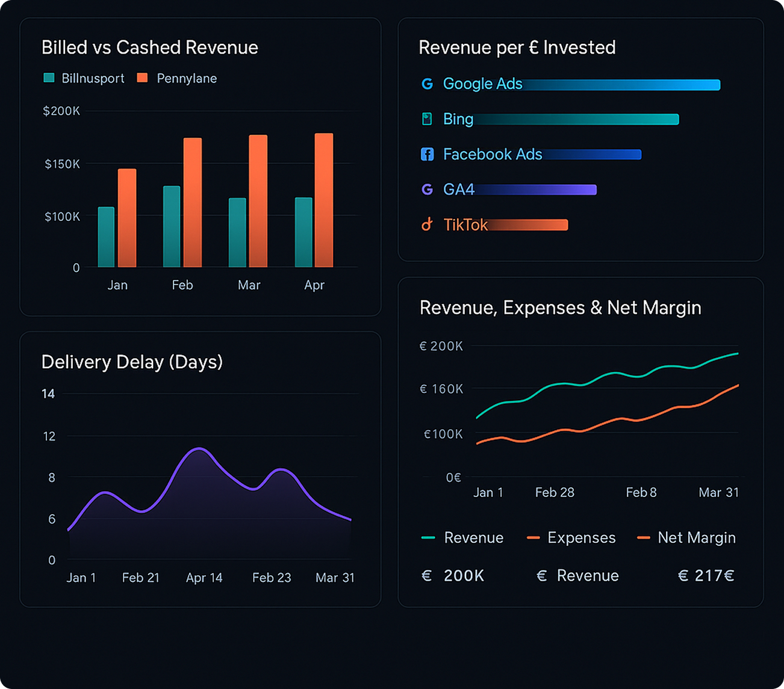This screenshot has height=689, width=784.
Task: Click the Expenses legend entry
Action: (571, 537)
